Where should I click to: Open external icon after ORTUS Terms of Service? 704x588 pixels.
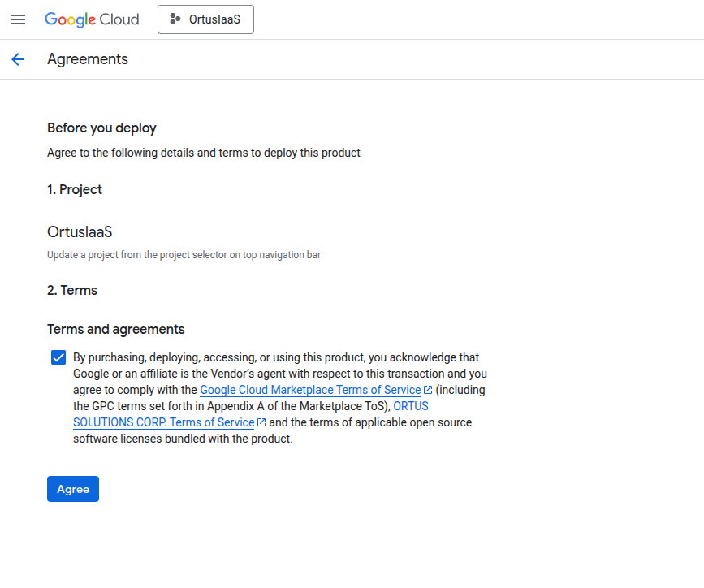(x=261, y=422)
